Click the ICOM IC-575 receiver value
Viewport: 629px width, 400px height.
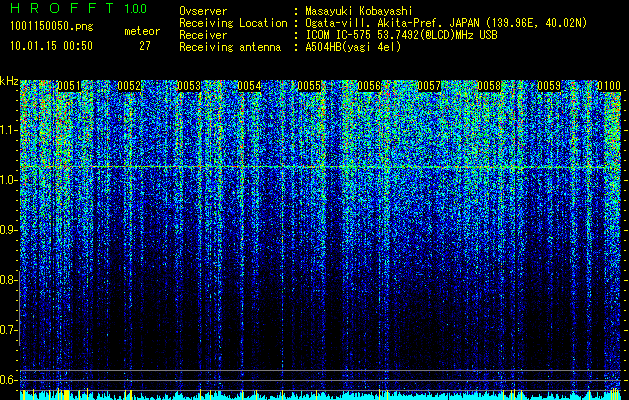click(401, 35)
